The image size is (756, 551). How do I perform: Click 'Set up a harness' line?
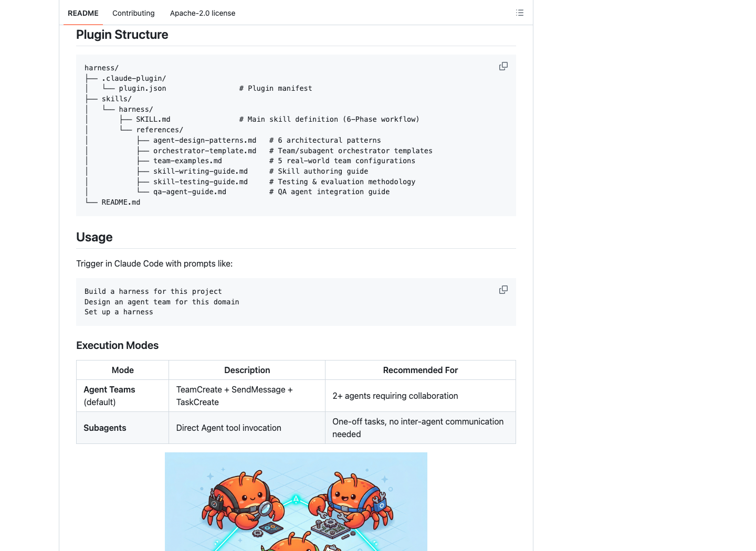point(119,312)
